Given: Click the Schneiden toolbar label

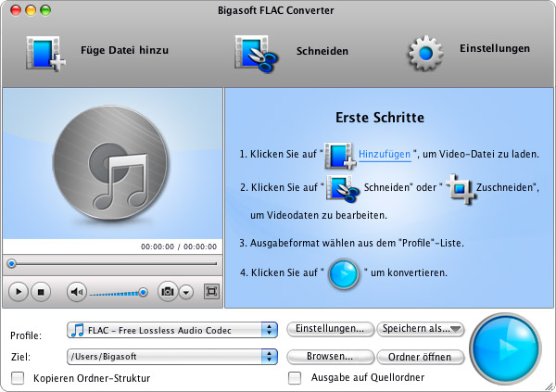Looking at the screenshot, I should pos(322,51).
